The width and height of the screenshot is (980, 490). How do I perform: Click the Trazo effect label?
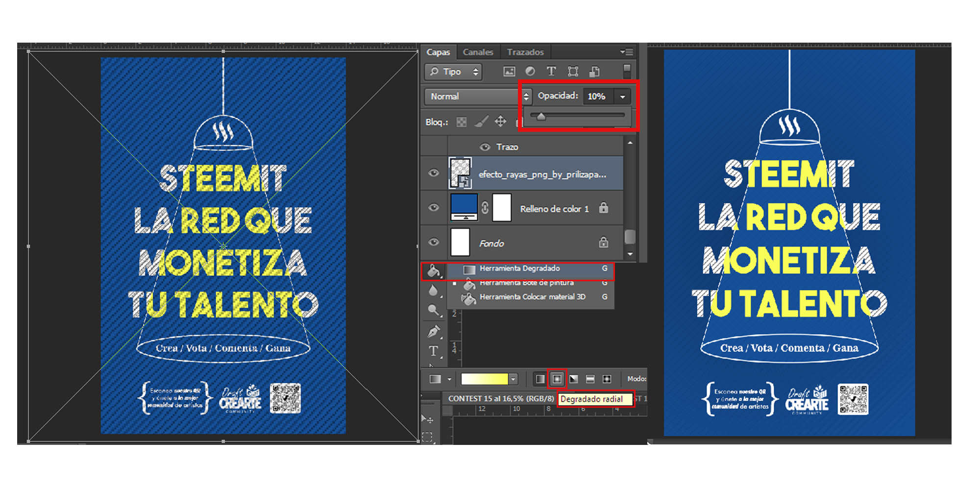pos(507,147)
